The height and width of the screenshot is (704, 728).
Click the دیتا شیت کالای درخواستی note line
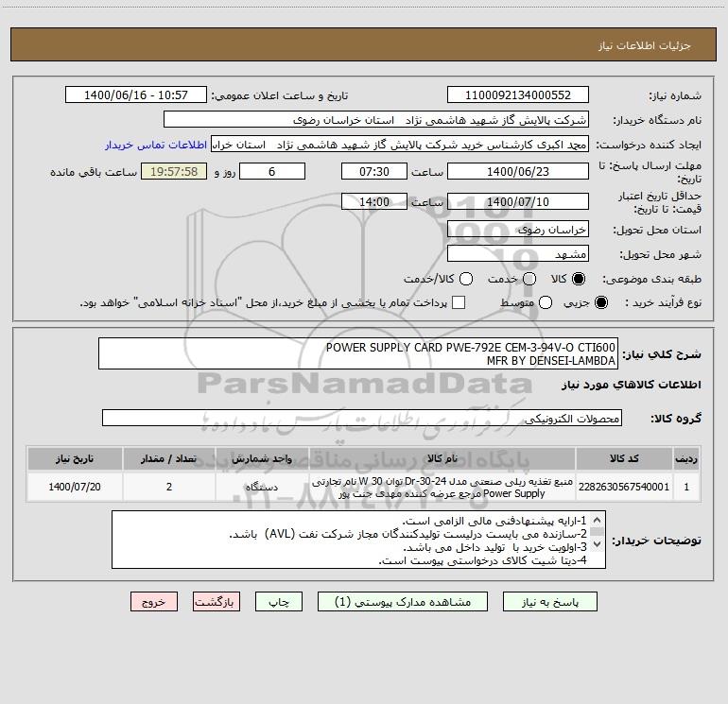click(483, 560)
